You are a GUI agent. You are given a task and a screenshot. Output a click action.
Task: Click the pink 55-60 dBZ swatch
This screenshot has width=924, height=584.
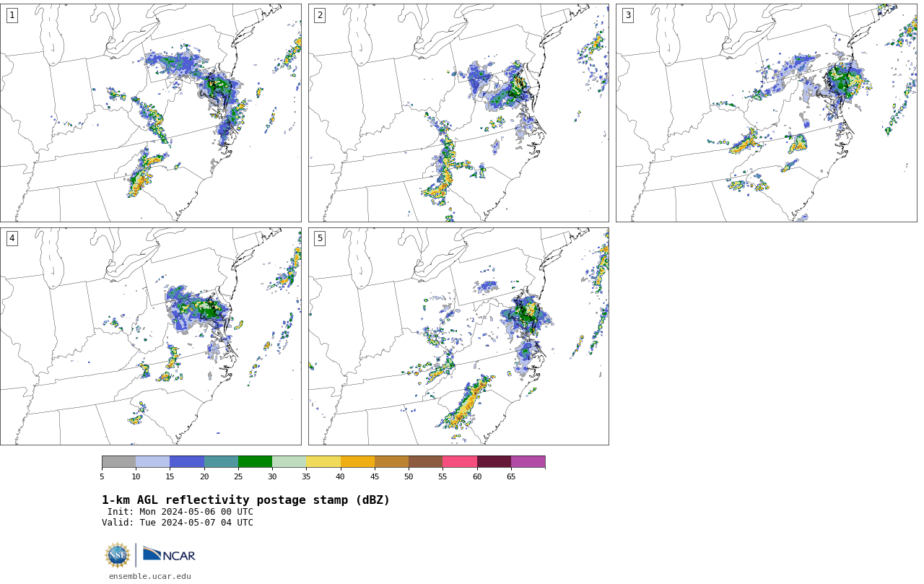coord(460,462)
